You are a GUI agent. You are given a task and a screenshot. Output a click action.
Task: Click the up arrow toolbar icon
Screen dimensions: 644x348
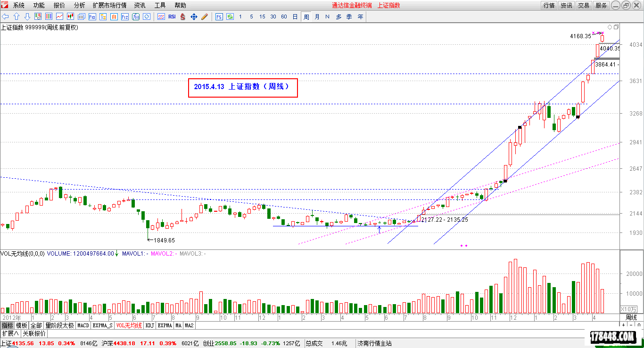(17, 17)
